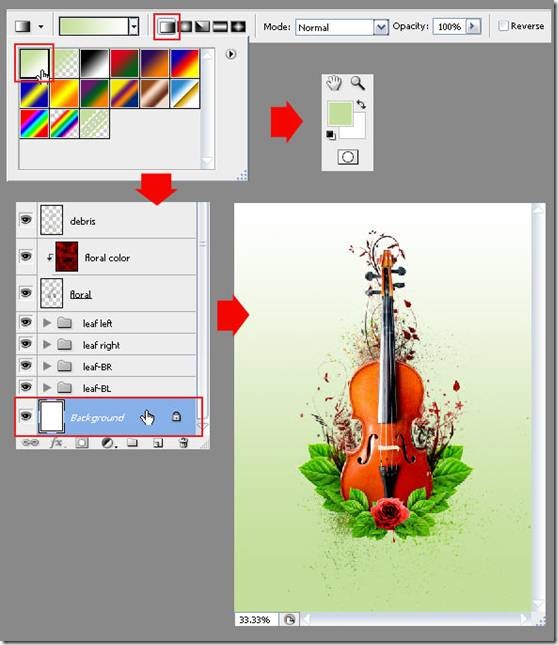The width and height of the screenshot is (558, 645).
Task: Choose the Diamond Gradient style icon
Action: [x=238, y=27]
